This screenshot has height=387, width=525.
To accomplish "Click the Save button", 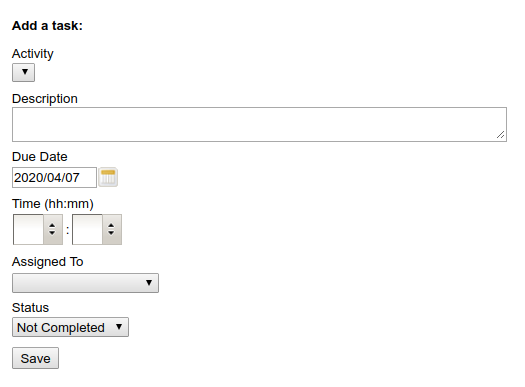I will [x=35, y=358].
